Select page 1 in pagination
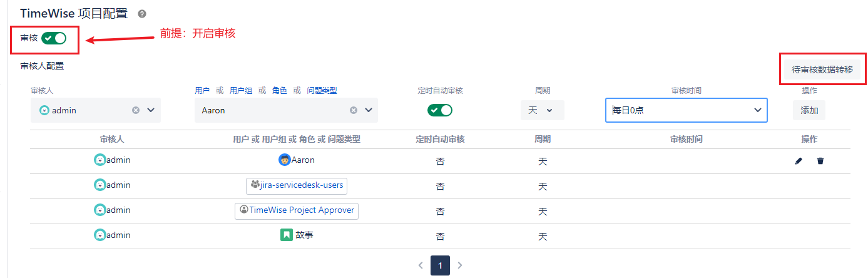Screen dimensions: 868x278 pyautogui.click(x=440, y=265)
